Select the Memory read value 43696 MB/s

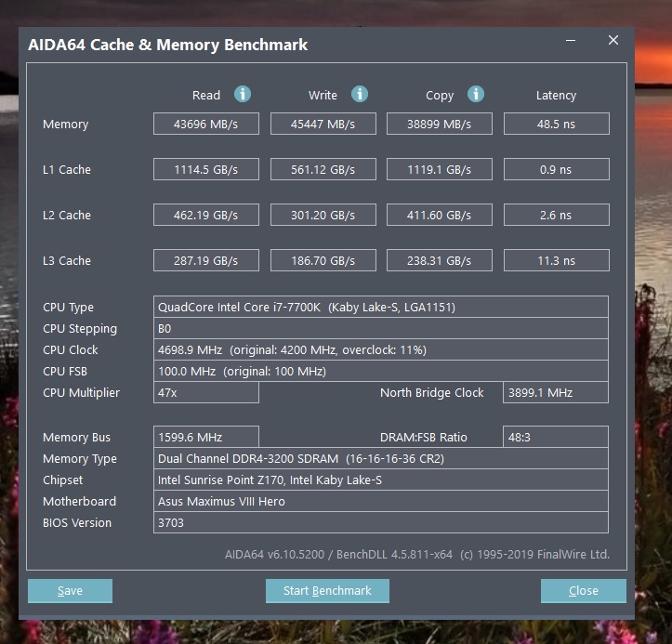(206, 124)
